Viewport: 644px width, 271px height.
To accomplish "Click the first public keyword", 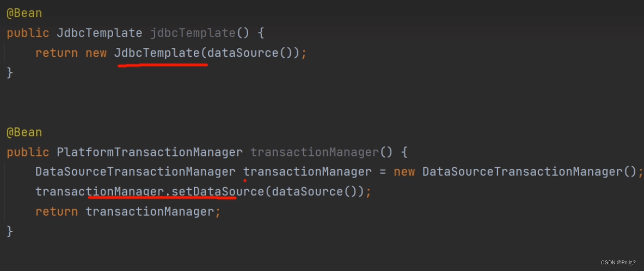I will tap(28, 34).
